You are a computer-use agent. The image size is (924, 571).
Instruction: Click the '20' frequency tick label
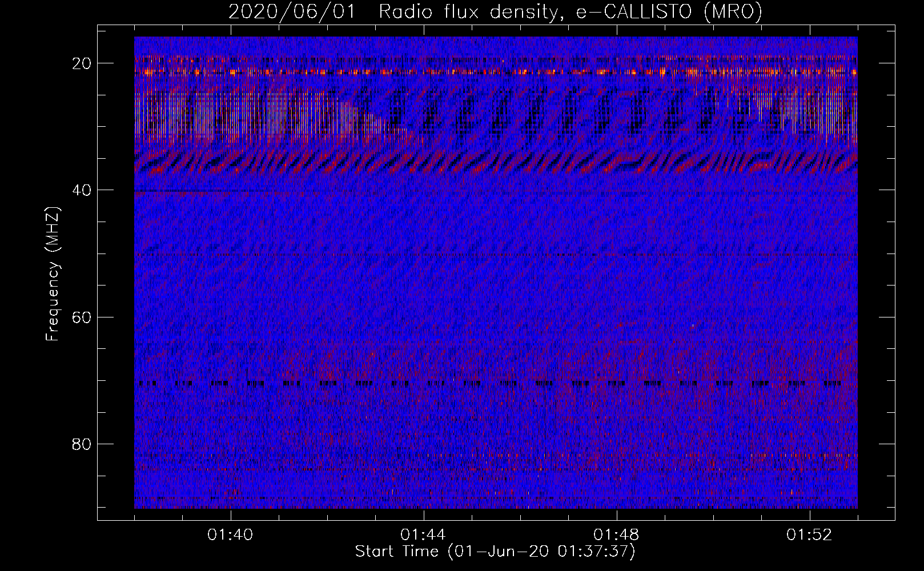point(82,63)
